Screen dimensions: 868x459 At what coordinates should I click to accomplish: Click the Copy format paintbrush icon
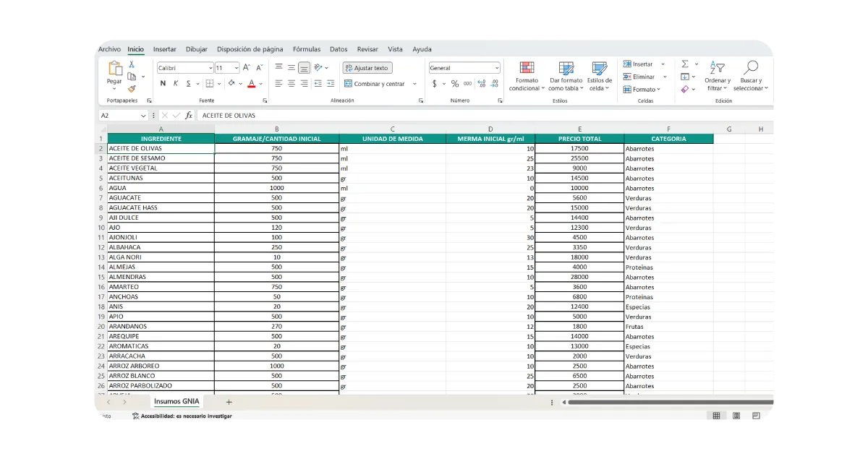tap(132, 88)
